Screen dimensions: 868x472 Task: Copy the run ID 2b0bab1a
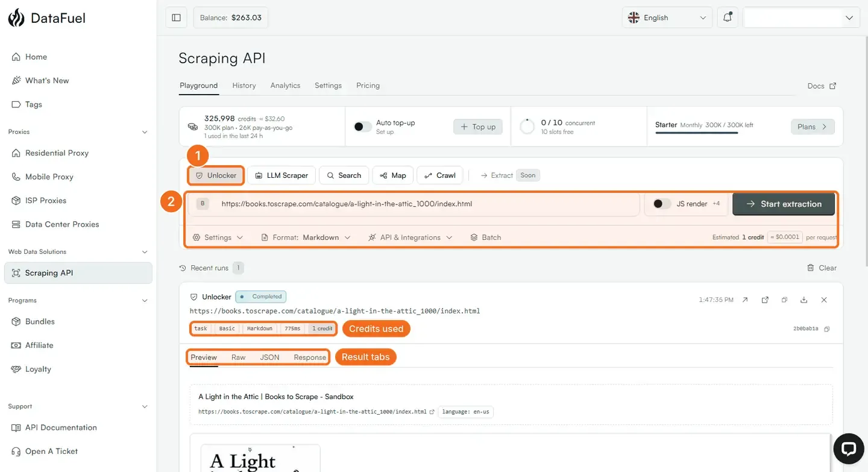tap(827, 329)
